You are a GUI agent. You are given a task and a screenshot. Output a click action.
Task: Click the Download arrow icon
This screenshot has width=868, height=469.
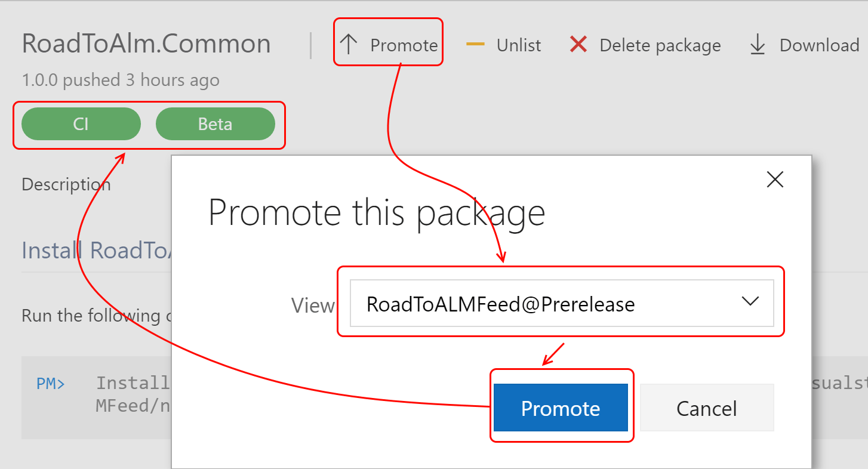[758, 45]
